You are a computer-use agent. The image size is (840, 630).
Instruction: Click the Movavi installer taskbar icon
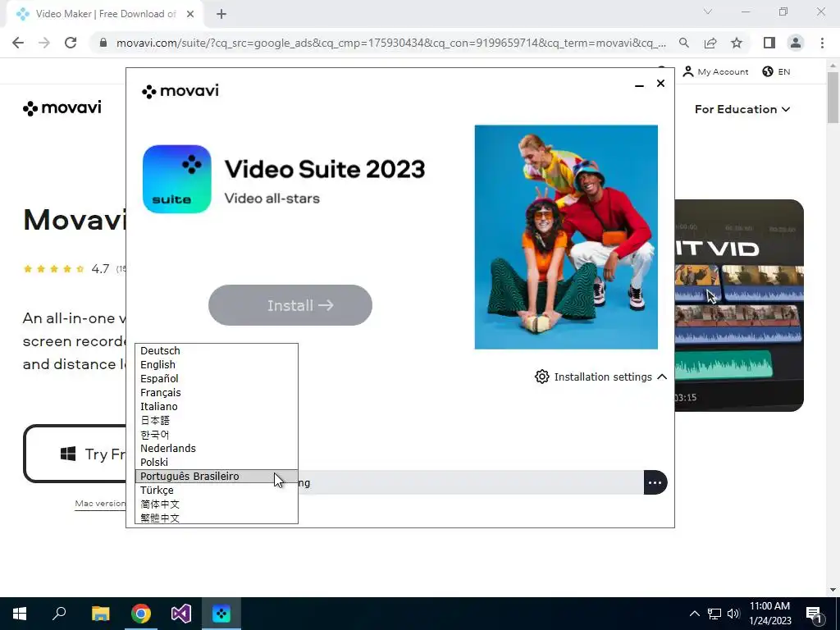(x=221, y=614)
